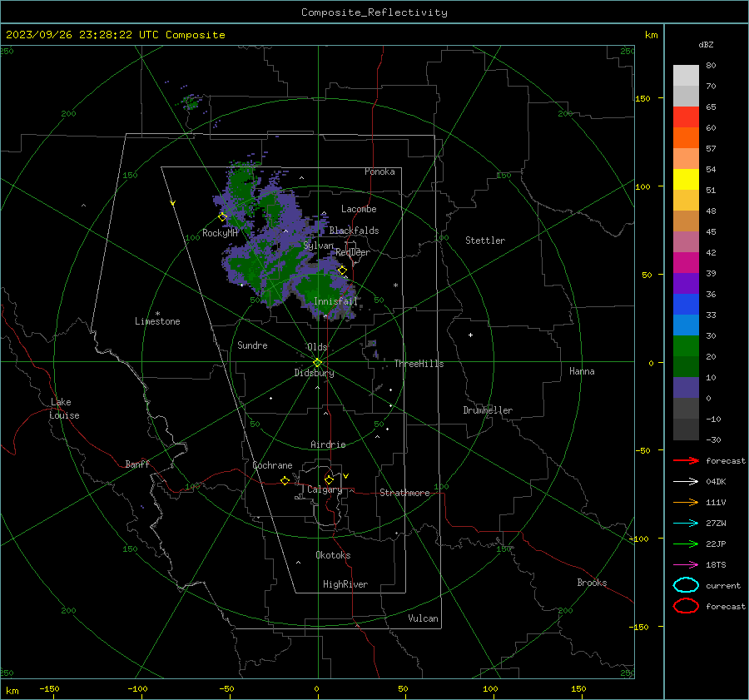Click the 150 tick on right km axis

(x=643, y=98)
